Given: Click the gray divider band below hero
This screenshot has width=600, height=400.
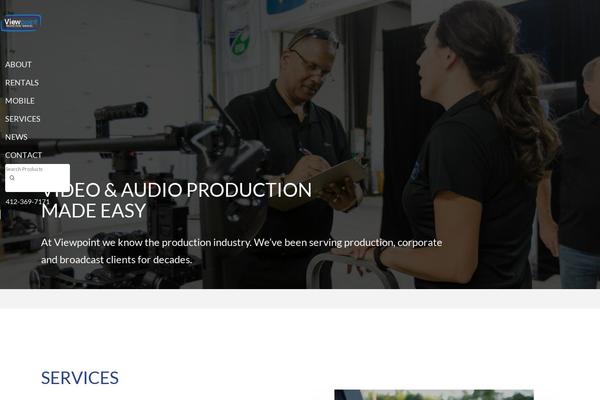Looking at the screenshot, I should click(x=300, y=299).
